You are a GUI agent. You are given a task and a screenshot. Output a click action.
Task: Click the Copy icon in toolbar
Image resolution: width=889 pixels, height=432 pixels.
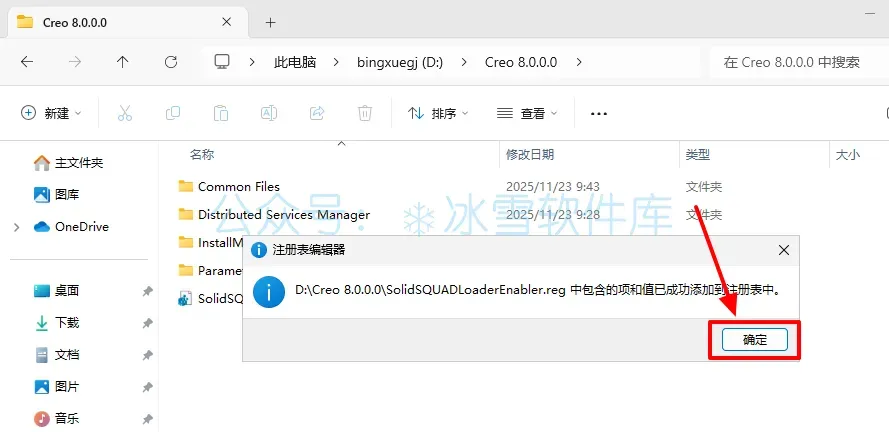[x=173, y=113]
